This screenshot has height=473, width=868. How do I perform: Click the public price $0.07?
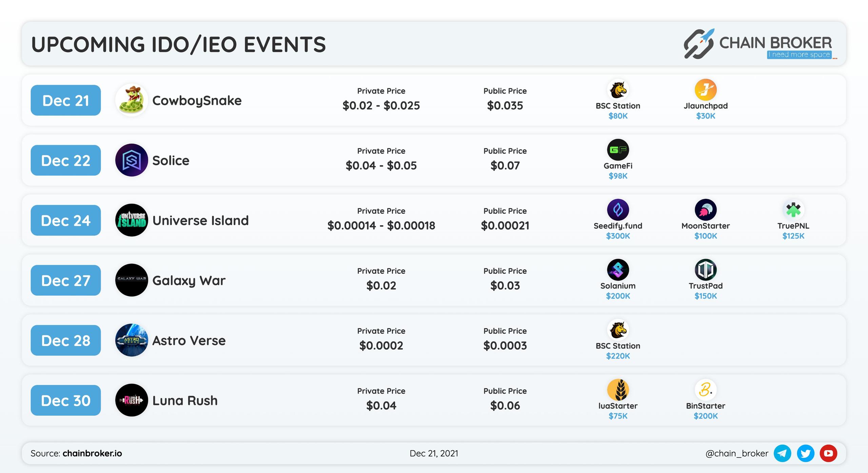[x=505, y=165]
